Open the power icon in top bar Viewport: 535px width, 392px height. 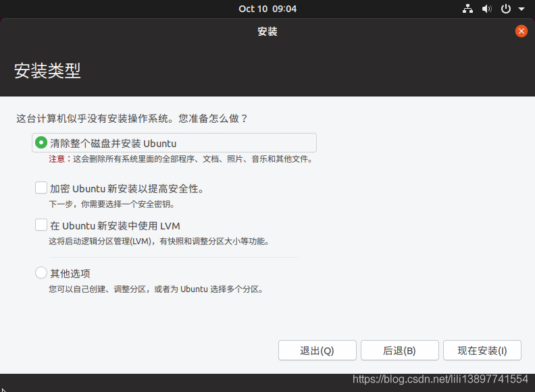tap(506, 9)
